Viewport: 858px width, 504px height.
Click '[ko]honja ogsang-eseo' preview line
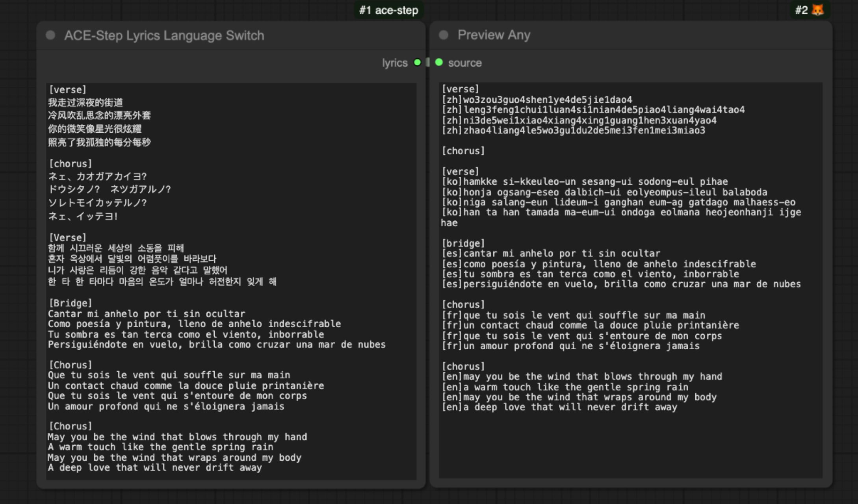click(x=604, y=192)
